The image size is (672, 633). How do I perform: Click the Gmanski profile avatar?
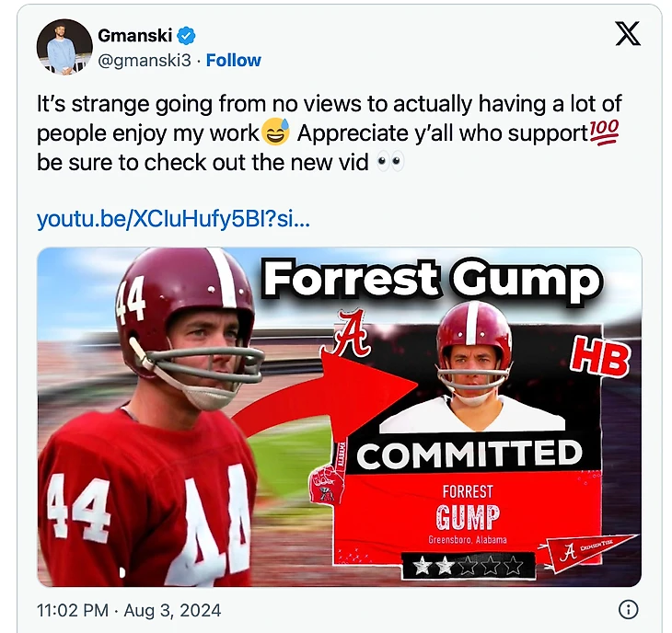coord(64,47)
